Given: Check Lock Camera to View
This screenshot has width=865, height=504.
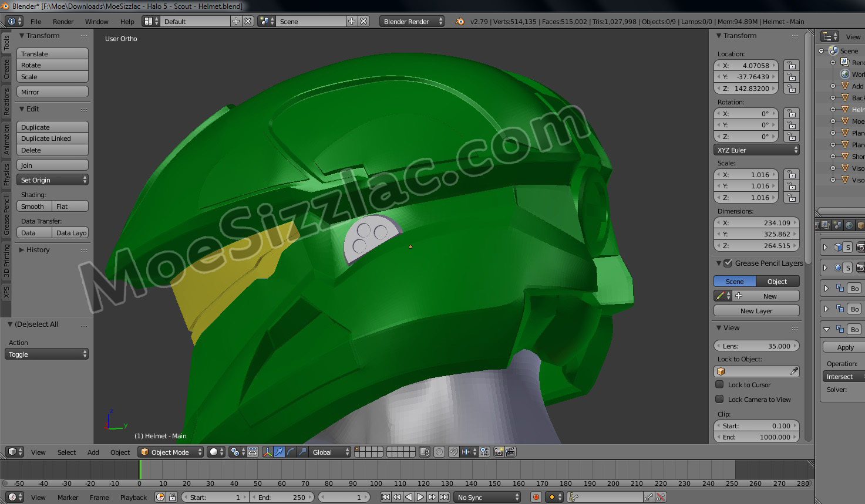Looking at the screenshot, I should click(x=719, y=399).
